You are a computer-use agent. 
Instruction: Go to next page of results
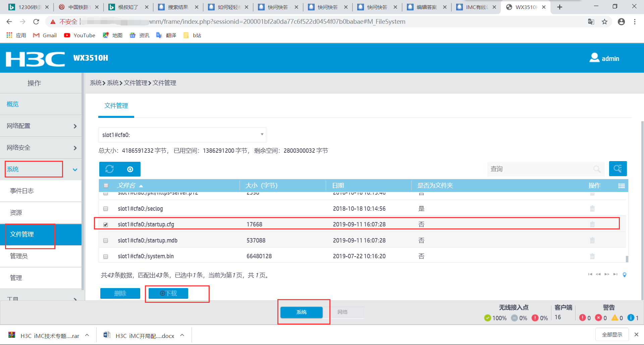(607, 274)
